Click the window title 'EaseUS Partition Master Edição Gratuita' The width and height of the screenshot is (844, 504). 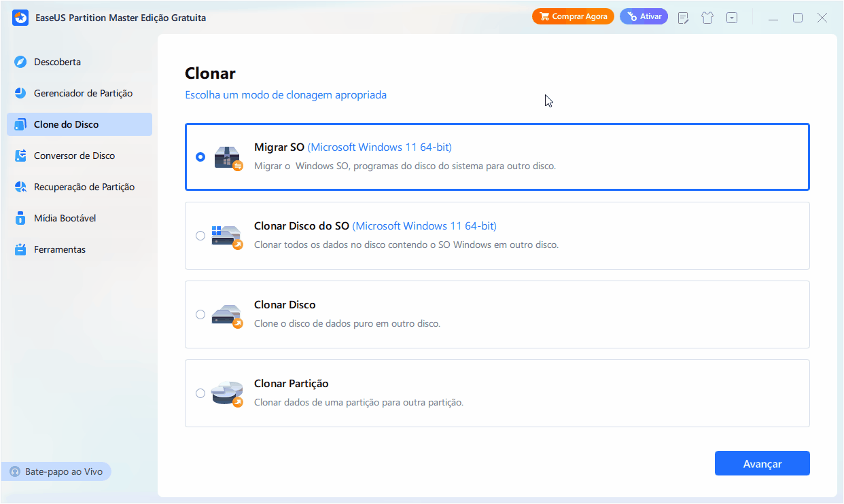coord(120,18)
